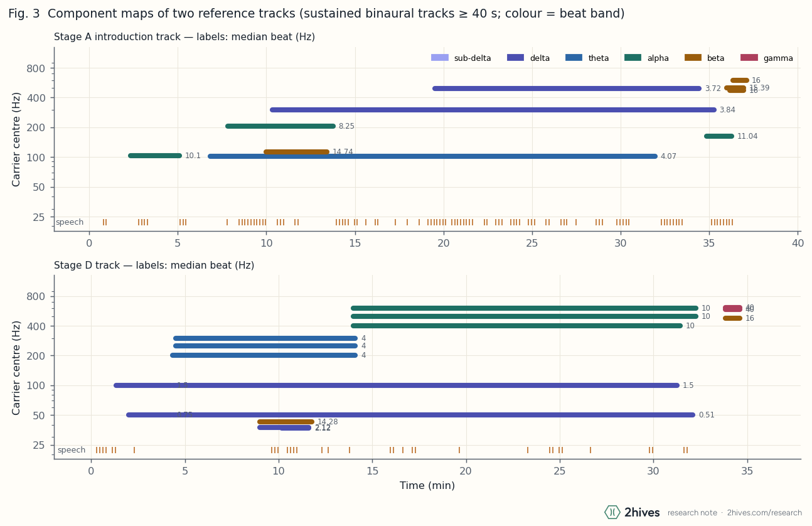Image resolution: width=812 pixels, height=526 pixels.
Task: Click the 'sub-delta' legend label text
Action: (473, 58)
